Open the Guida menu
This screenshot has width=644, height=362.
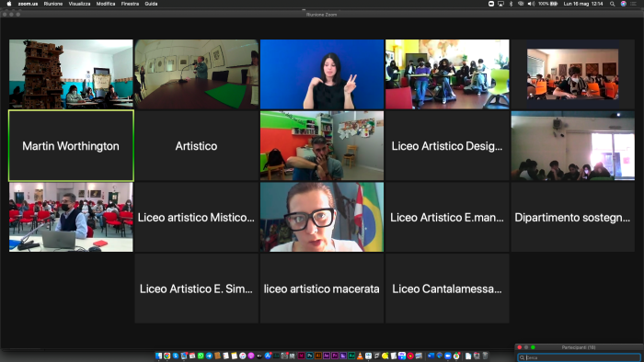(x=151, y=4)
